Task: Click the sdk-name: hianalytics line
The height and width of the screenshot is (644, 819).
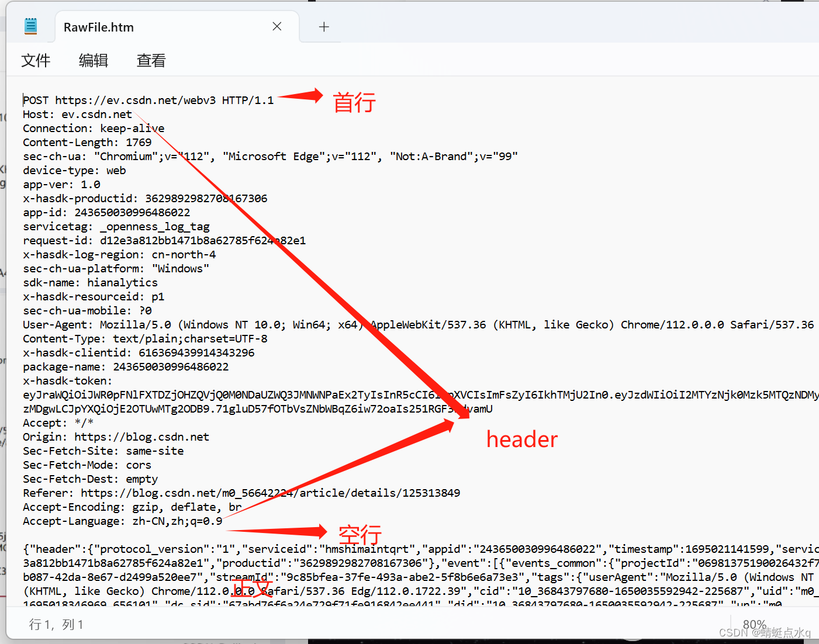Action: click(90, 282)
